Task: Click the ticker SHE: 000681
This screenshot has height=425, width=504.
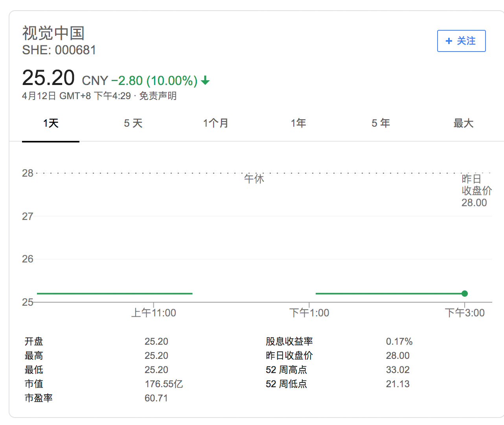Action: pyautogui.click(x=59, y=50)
